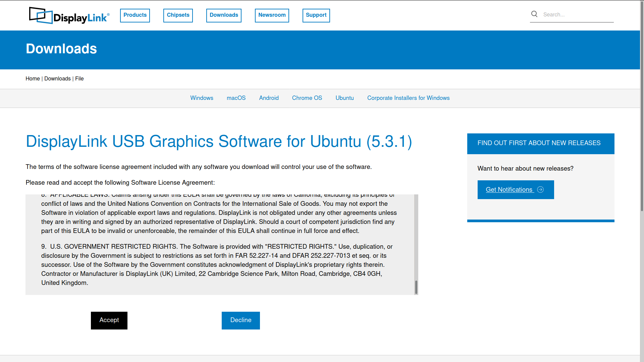Screen dimensions: 644x362
Task: Click the search magnifier icon
Action: 534,14
